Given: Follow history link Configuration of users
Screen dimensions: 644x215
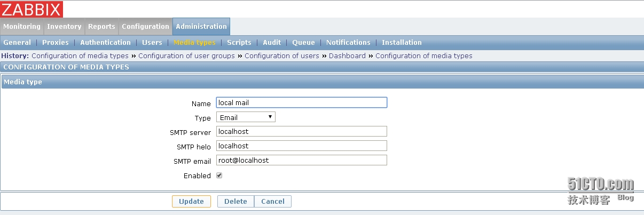Looking at the screenshot, I should [282, 55].
